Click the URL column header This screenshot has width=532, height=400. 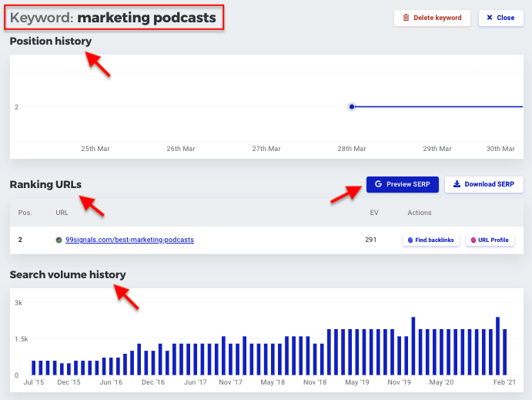pos(62,213)
